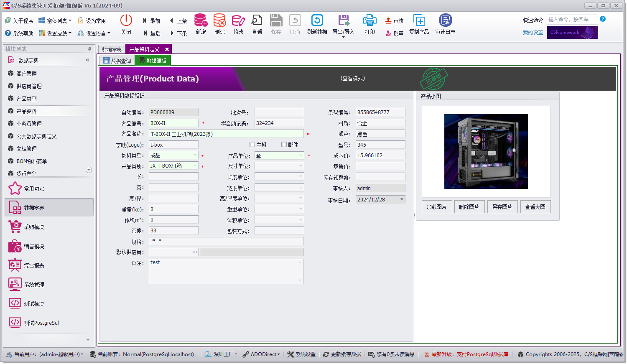The width and height of the screenshot is (627, 364).
Task: Click the 关闭 power icon
Action: [x=126, y=24]
